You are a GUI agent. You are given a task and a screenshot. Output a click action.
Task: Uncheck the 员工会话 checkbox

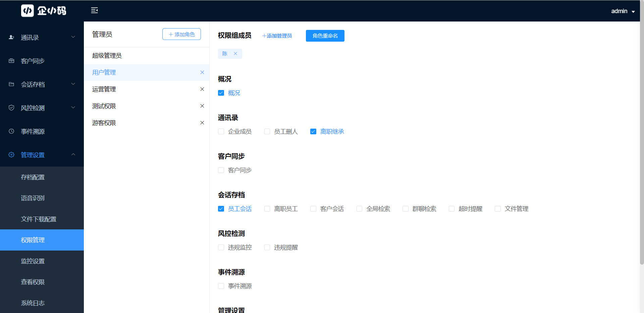[221, 209]
